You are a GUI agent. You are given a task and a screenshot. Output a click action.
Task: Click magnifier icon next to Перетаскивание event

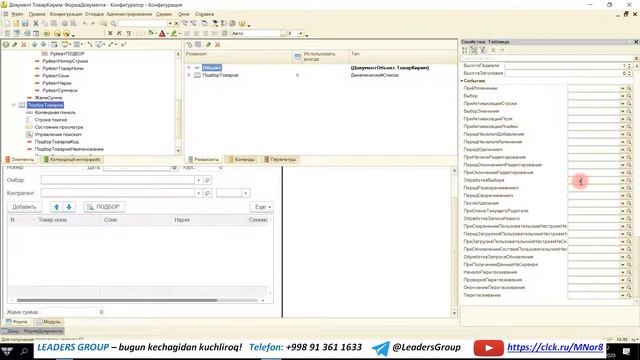629,295
